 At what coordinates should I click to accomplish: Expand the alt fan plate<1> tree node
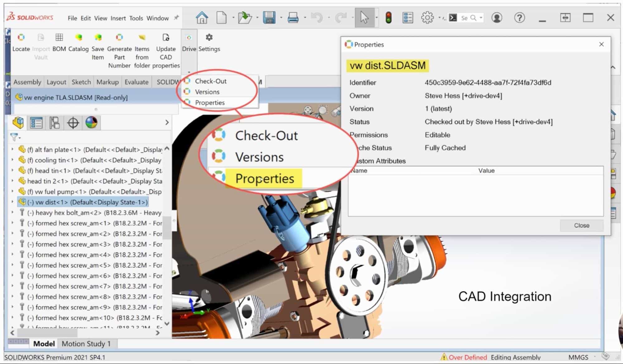12,150
